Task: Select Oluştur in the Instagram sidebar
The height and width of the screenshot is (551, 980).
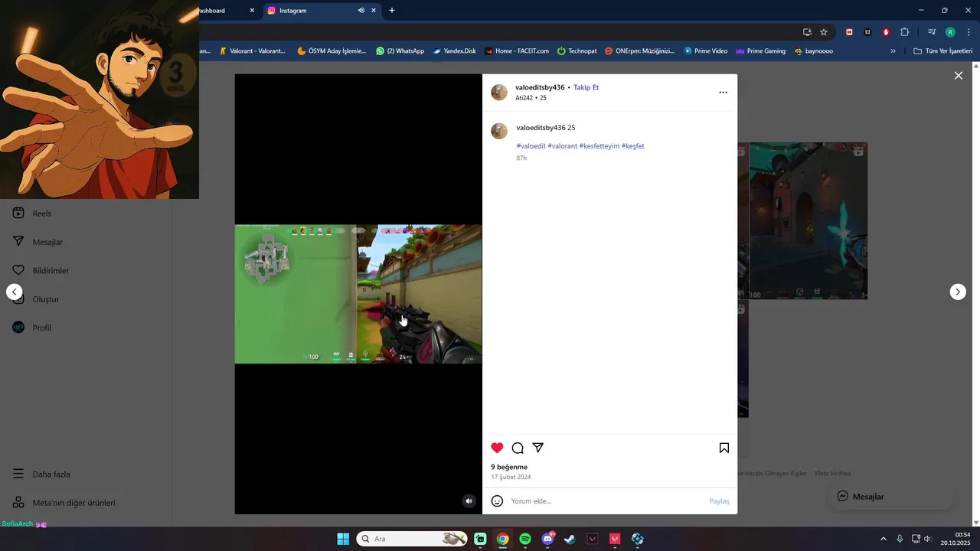Action: pyautogui.click(x=36, y=299)
